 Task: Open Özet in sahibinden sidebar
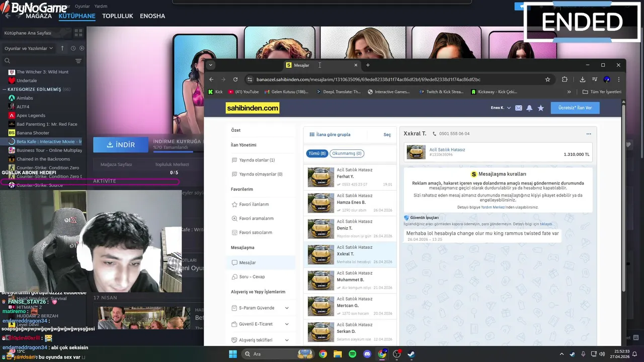pyautogui.click(x=235, y=130)
